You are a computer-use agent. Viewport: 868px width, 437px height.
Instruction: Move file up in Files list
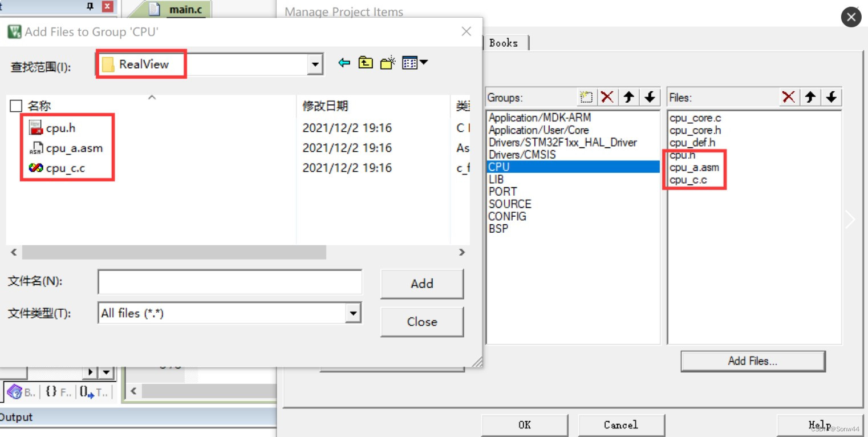[x=810, y=97]
